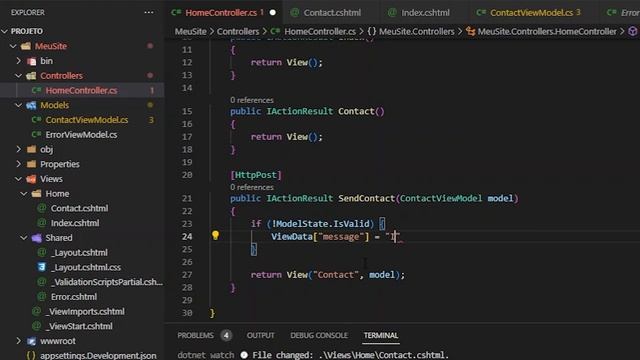Screen dimensions: 640x360
Task: Collapse the MeuSite folder
Action: [13, 46]
